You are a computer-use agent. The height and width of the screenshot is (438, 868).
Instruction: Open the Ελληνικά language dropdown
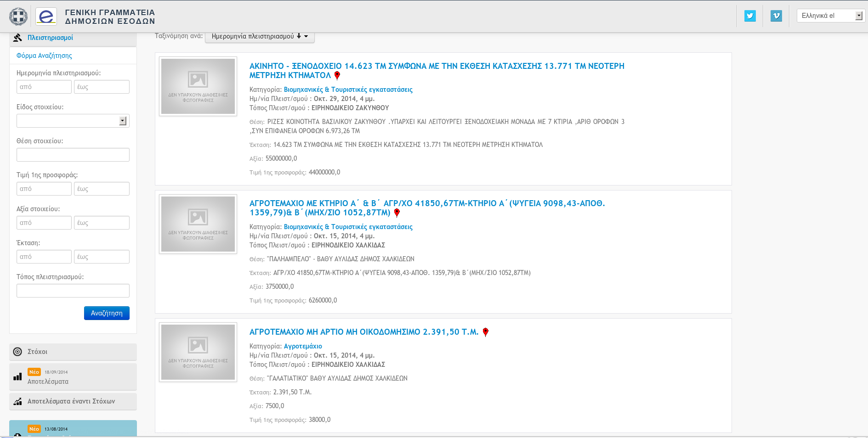(831, 16)
